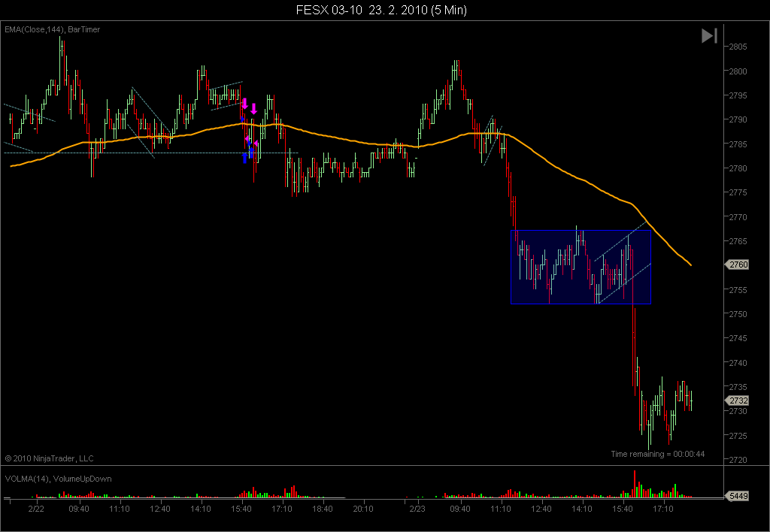Image resolution: width=770 pixels, height=532 pixels.
Task: Click the 14:10 label under 2/23 session
Action: click(582, 509)
